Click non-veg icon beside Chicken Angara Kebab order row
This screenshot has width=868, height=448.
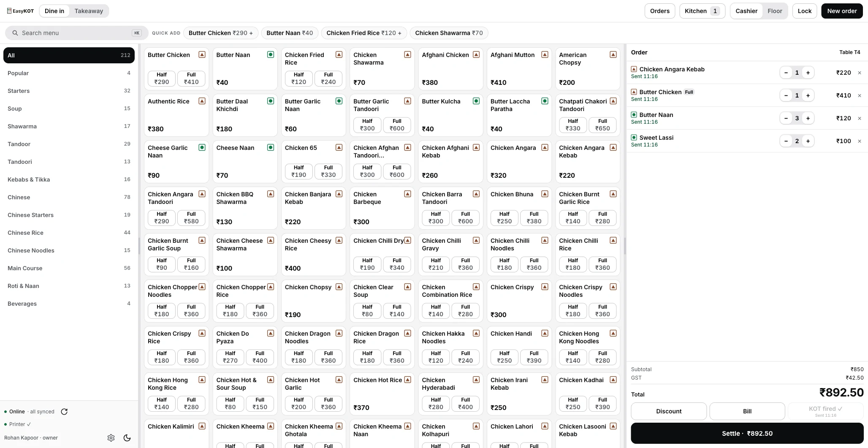(634, 69)
